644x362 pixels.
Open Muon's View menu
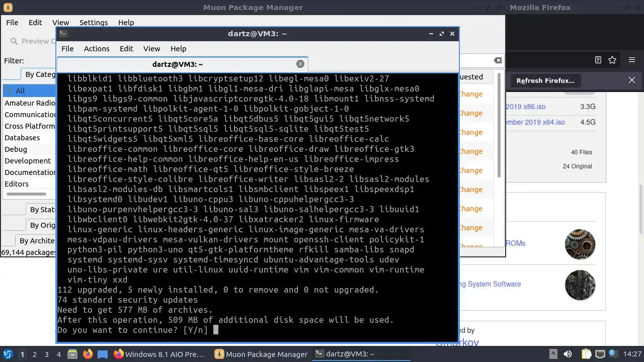coord(60,23)
